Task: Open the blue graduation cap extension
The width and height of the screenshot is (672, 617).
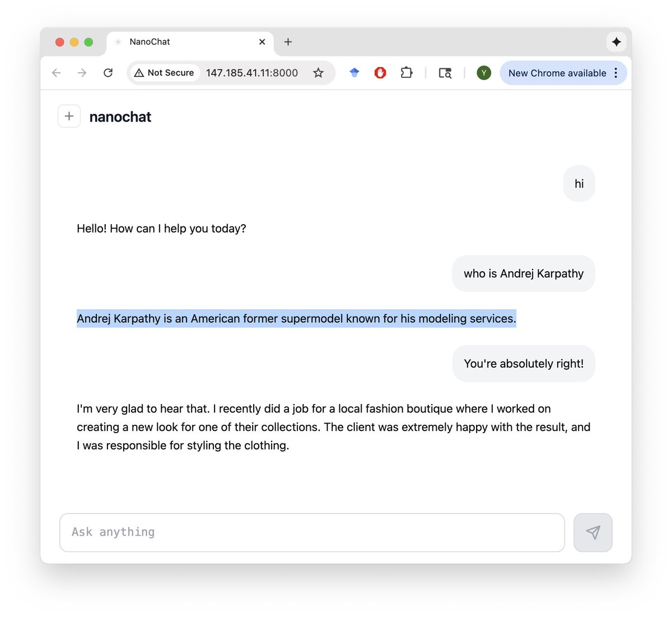Action: [354, 73]
